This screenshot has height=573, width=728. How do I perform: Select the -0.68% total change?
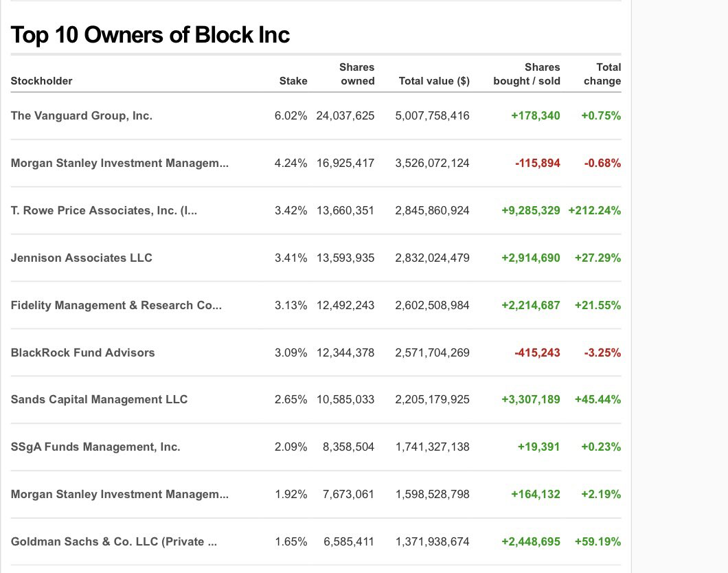[x=602, y=163]
